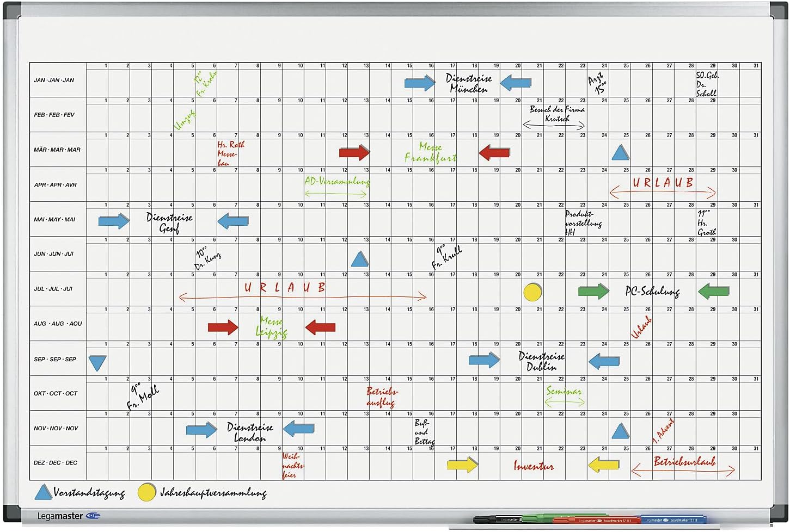Click the green left arrow after PC-Schulung
The image size is (790, 532).
[x=713, y=291]
